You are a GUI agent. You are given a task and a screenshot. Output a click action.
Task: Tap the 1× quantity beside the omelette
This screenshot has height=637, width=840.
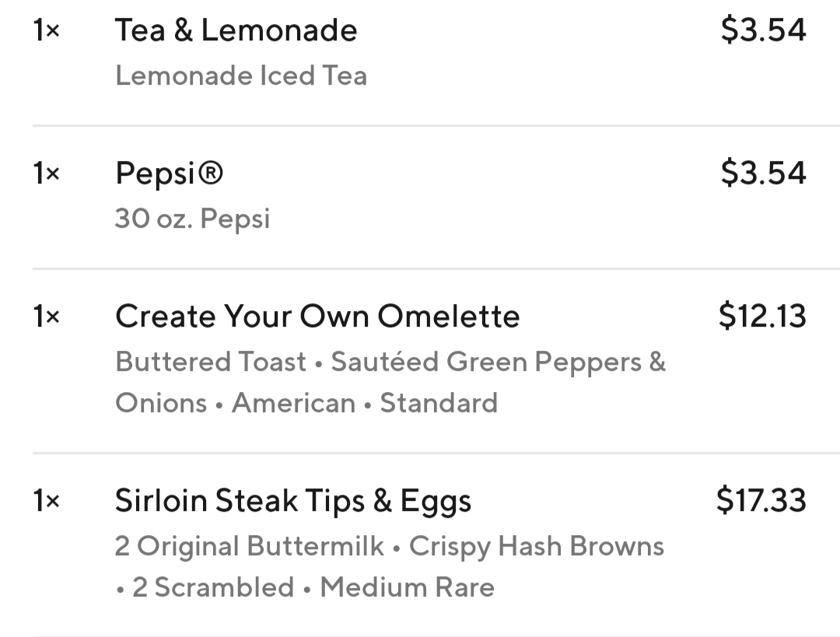click(47, 317)
